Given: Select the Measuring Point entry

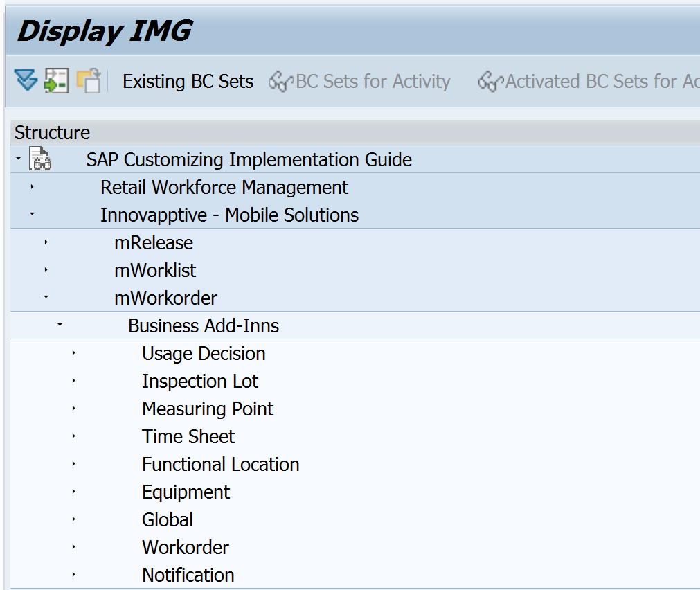Looking at the screenshot, I should [x=207, y=409].
